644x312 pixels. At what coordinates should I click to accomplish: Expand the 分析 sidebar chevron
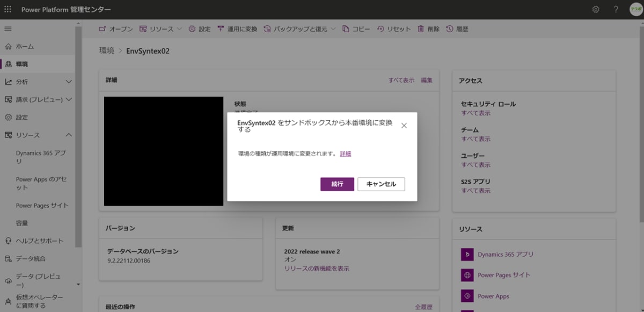69,82
